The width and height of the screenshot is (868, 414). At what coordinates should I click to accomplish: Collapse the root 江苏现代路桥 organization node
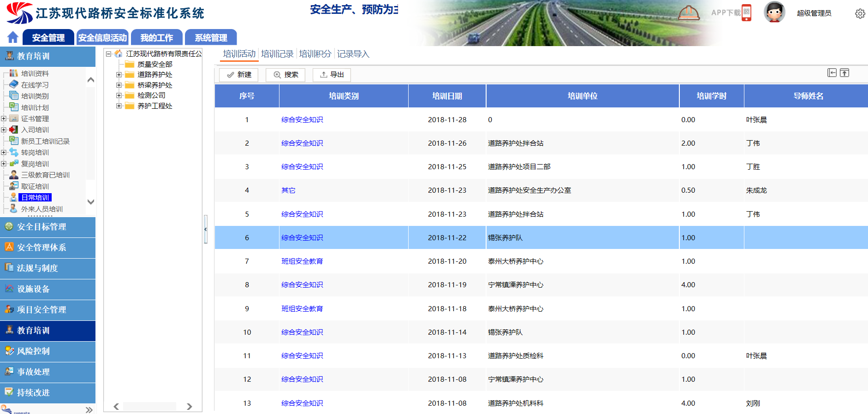[109, 54]
